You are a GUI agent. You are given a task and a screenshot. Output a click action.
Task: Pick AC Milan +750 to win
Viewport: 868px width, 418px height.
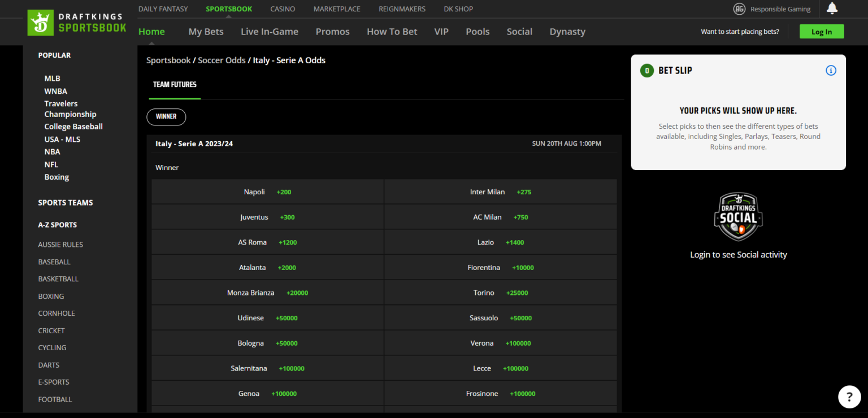tap(501, 217)
